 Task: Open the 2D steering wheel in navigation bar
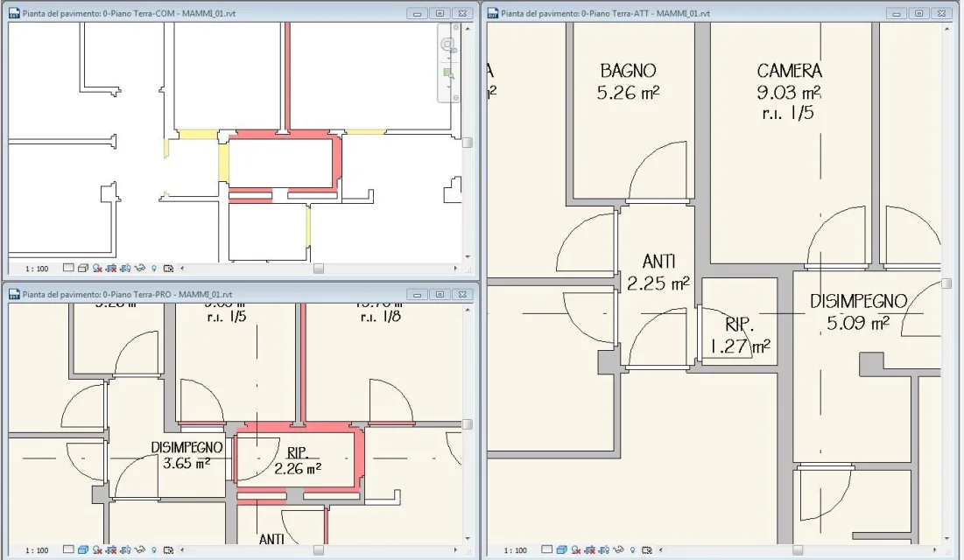click(x=447, y=45)
